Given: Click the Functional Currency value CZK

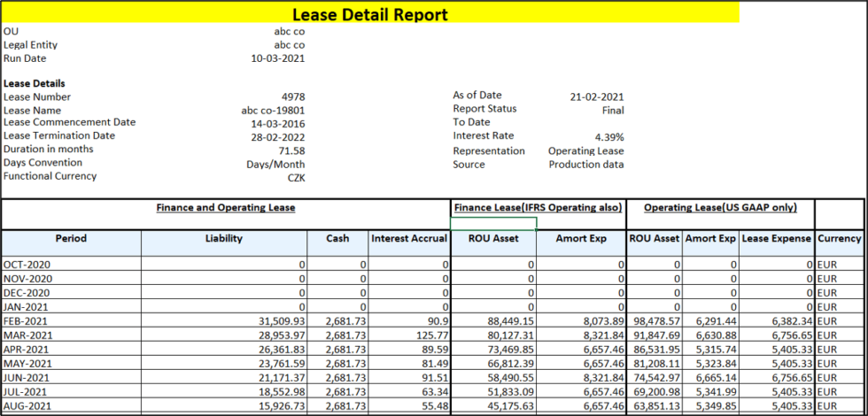Looking at the screenshot, I should [296, 177].
